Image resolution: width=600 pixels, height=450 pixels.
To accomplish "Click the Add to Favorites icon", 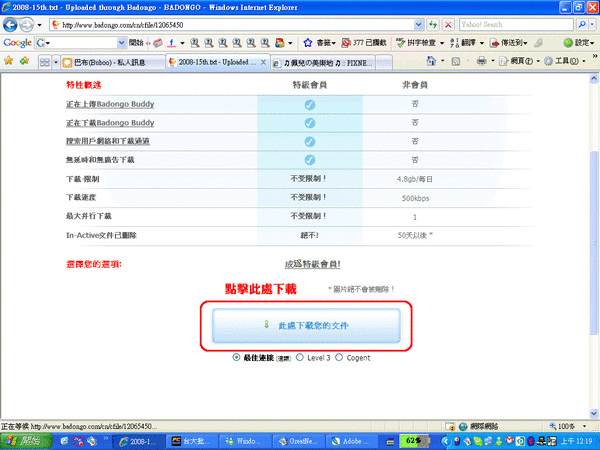I will coord(24,60).
